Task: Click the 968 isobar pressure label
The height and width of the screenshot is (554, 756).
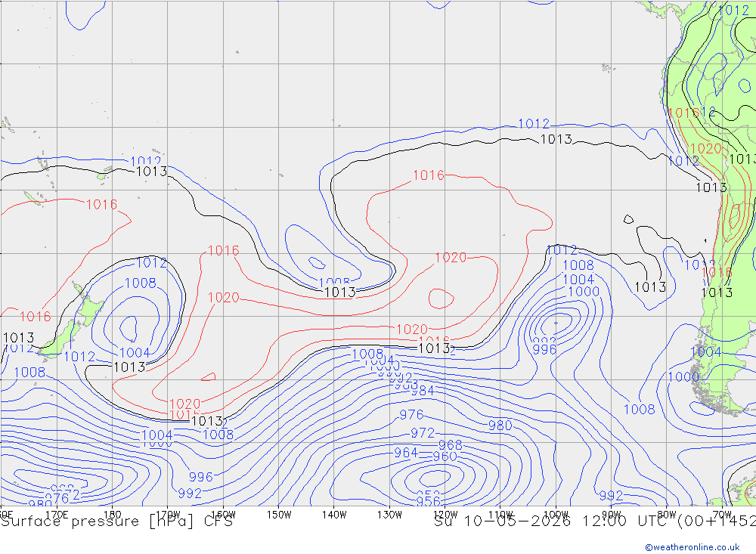Action: pos(451,444)
